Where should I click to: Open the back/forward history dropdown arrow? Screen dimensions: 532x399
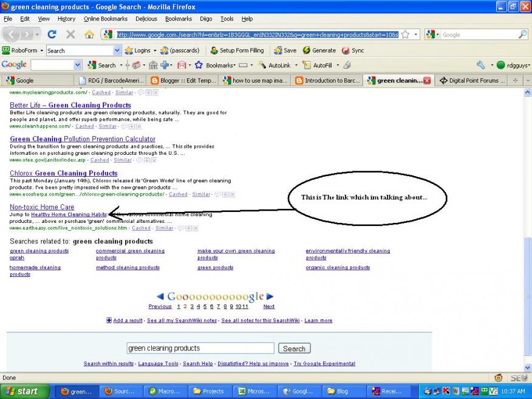[x=37, y=34]
